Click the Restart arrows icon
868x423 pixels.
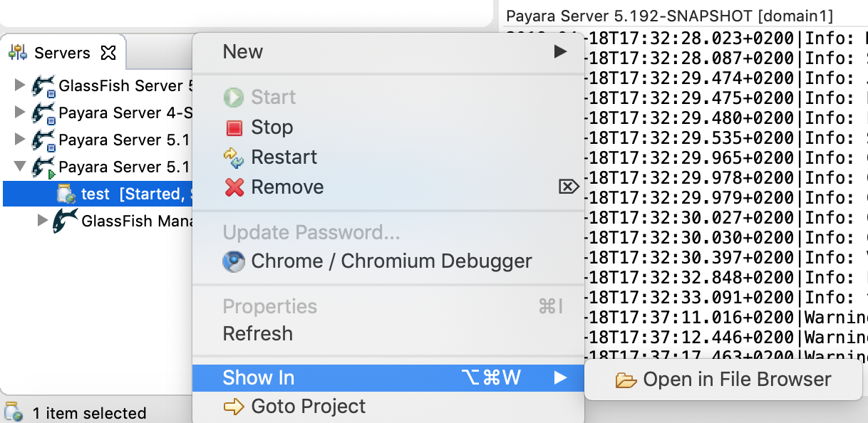[234, 157]
